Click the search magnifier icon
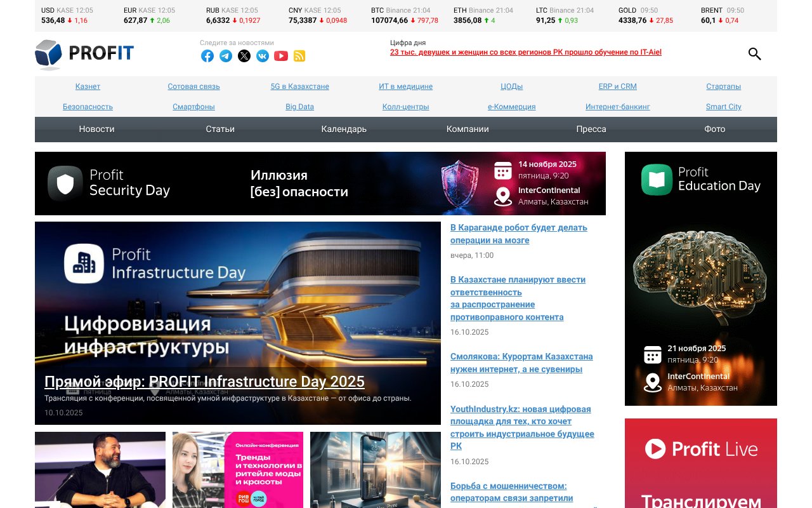This screenshot has height=508, width=812. pos(754,54)
